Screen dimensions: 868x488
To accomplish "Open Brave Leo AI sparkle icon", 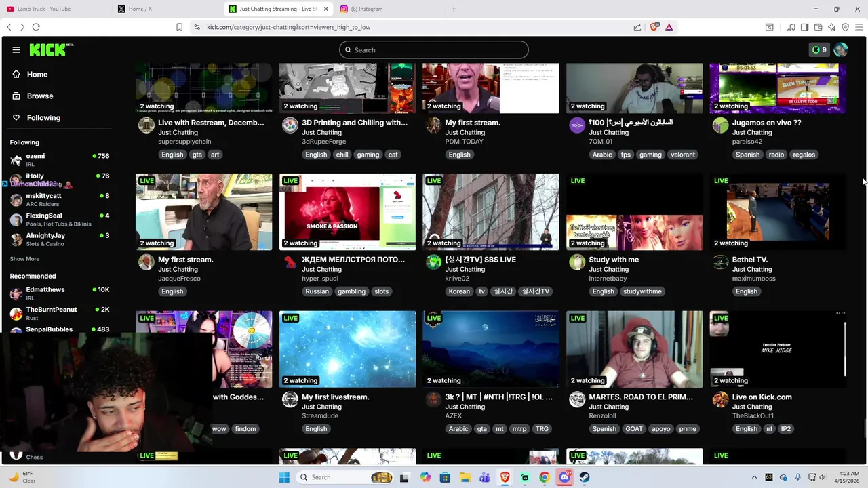I will pyautogui.click(x=831, y=27).
